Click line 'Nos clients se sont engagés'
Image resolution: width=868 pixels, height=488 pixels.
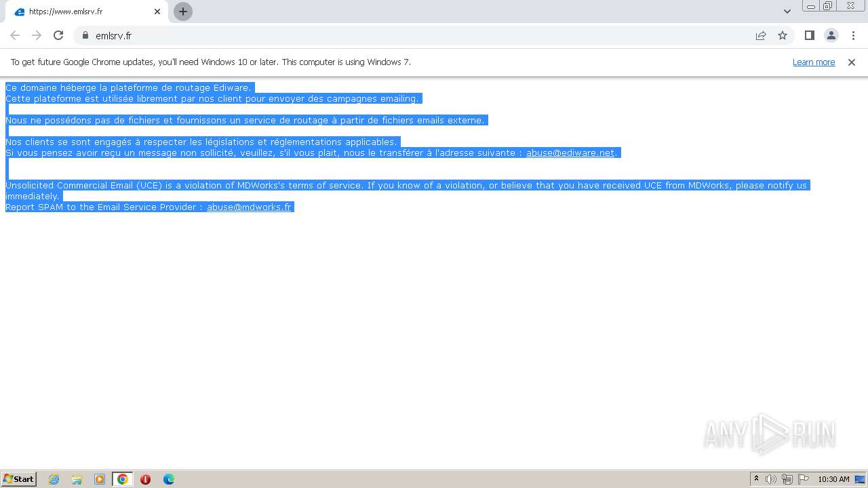pos(201,142)
